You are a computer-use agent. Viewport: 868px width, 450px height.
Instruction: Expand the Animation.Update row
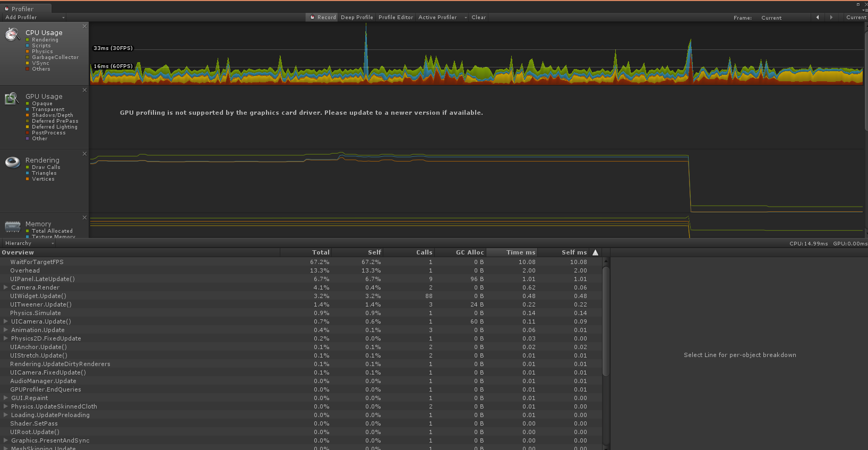[6, 330]
